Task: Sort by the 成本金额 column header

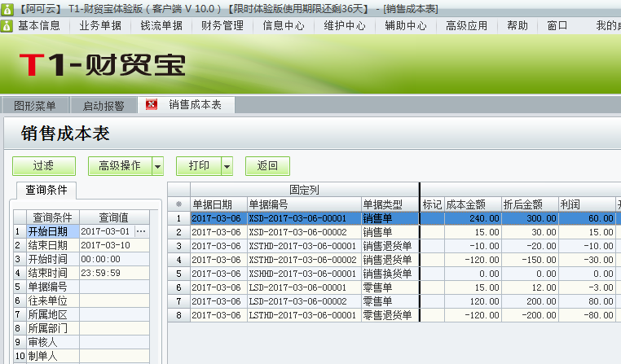Action: pyautogui.click(x=473, y=204)
